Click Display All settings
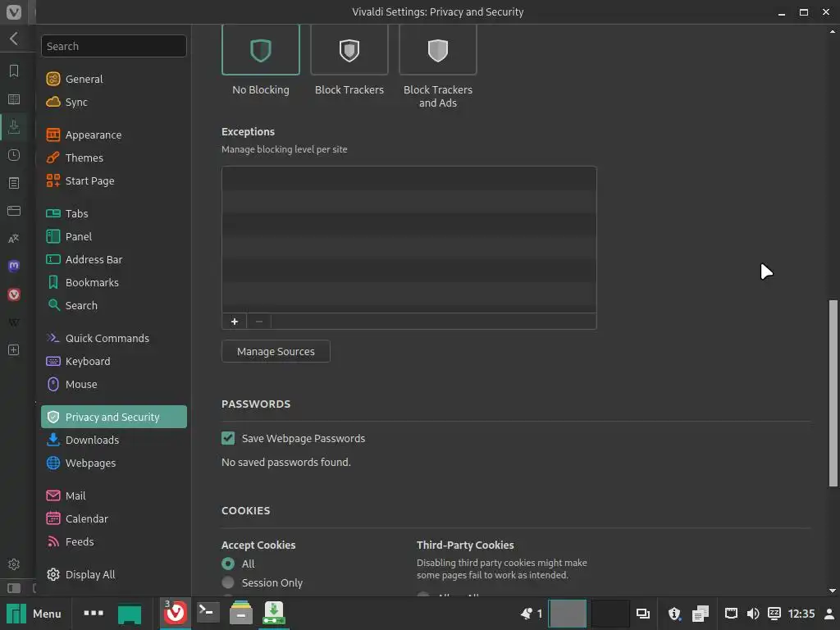The width and height of the screenshot is (840, 630). 113,574
